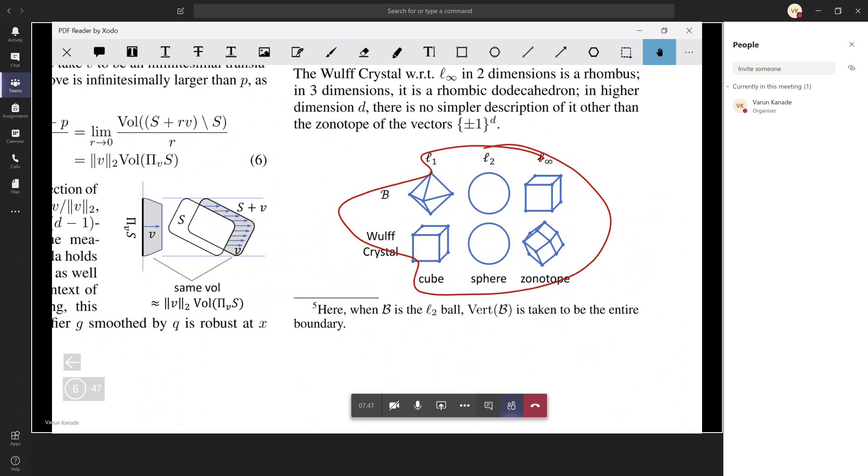The image size is (868, 476).
Task: Mute the microphone in meeting controls
Action: 417,405
